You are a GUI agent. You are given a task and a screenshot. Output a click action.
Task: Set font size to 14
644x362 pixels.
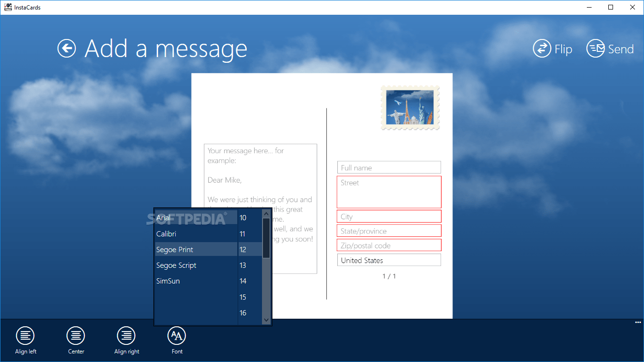[243, 281]
